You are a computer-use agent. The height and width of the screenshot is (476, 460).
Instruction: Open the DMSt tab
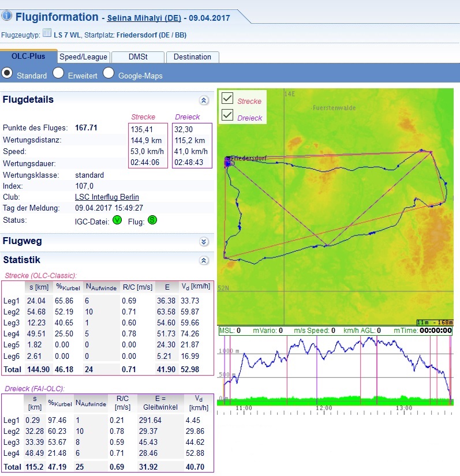tap(137, 57)
